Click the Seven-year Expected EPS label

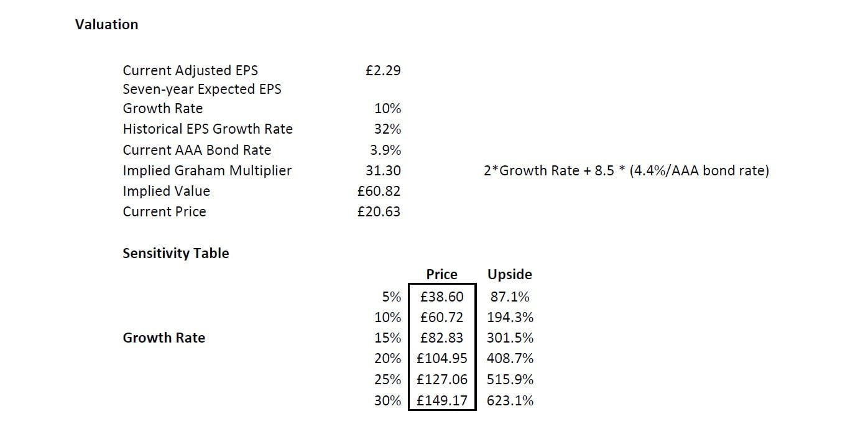[202, 89]
